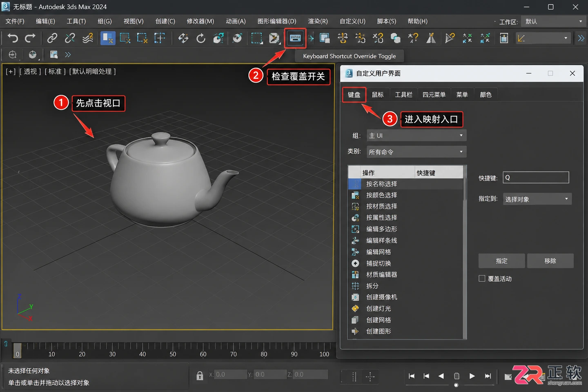Select the 创建摄像机 row

pyautogui.click(x=405, y=297)
